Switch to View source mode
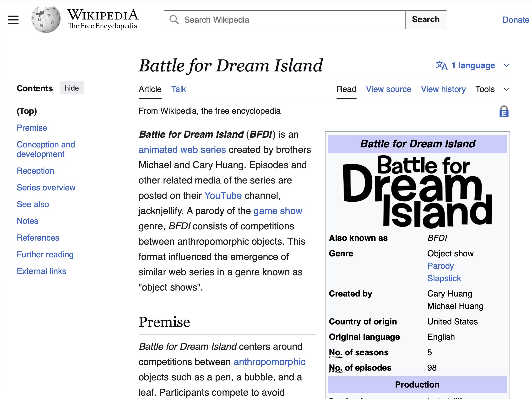 click(388, 89)
